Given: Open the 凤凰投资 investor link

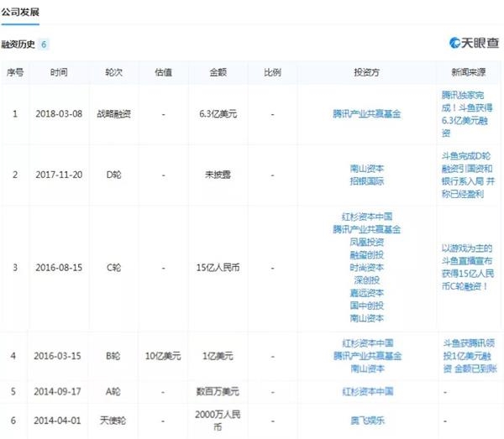Looking at the screenshot, I should (x=367, y=241).
